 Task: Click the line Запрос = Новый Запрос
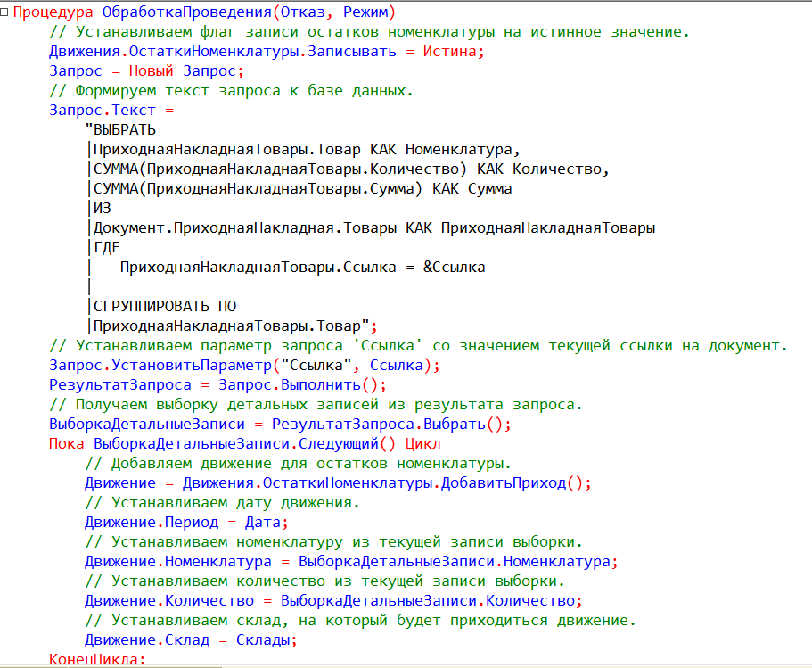(146, 71)
